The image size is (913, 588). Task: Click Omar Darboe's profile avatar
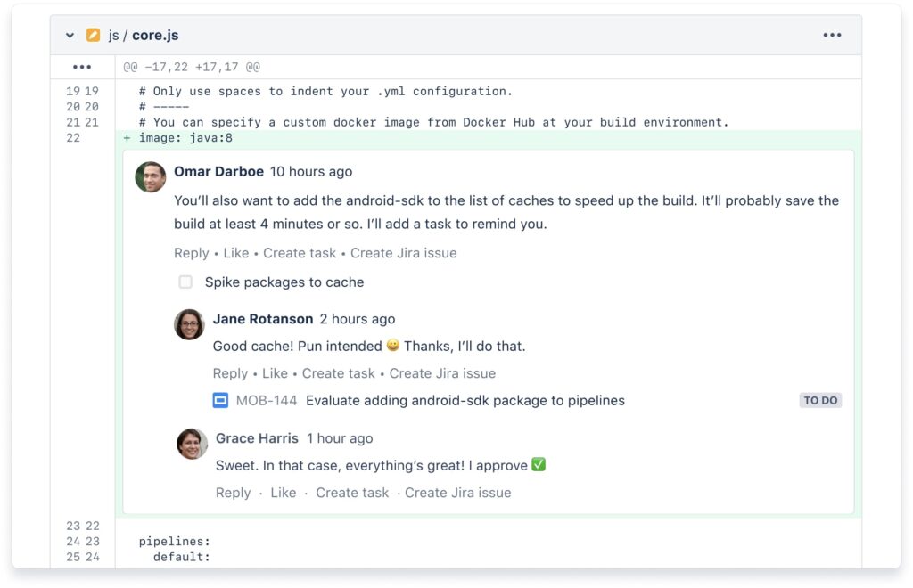pos(150,177)
